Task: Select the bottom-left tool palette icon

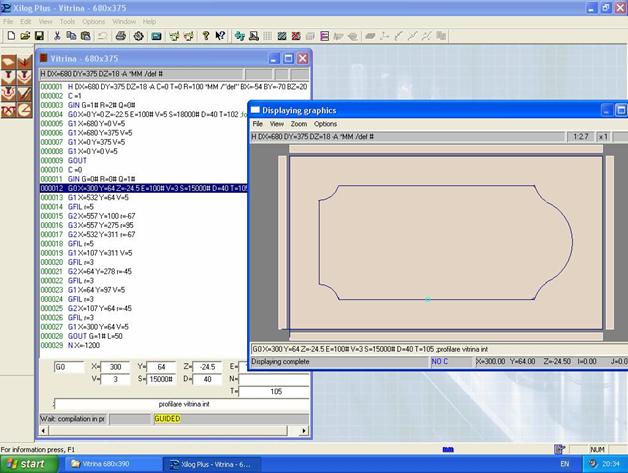Action: 9,110
